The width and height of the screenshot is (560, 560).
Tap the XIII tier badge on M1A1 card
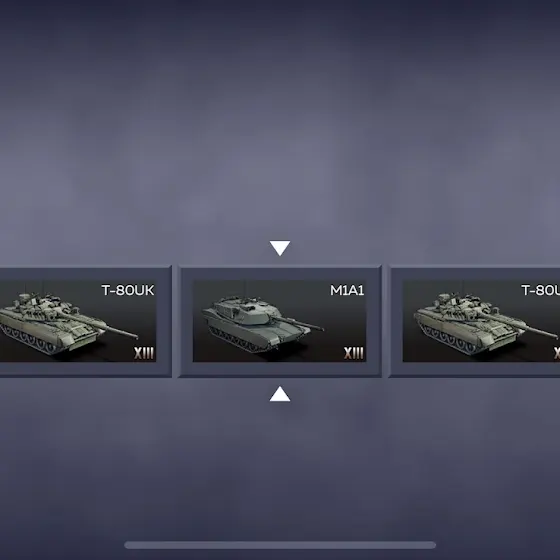(354, 353)
